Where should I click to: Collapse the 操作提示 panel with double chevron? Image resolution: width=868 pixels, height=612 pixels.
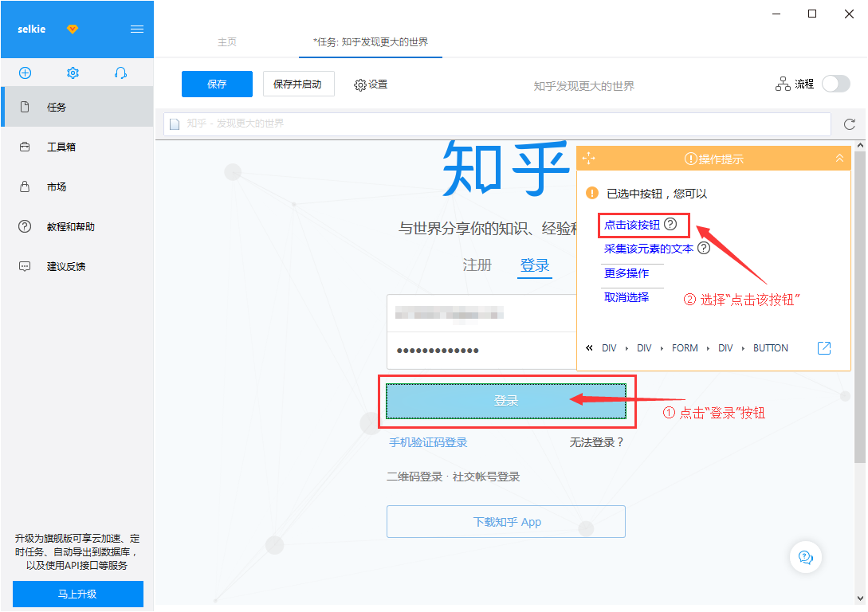click(839, 159)
